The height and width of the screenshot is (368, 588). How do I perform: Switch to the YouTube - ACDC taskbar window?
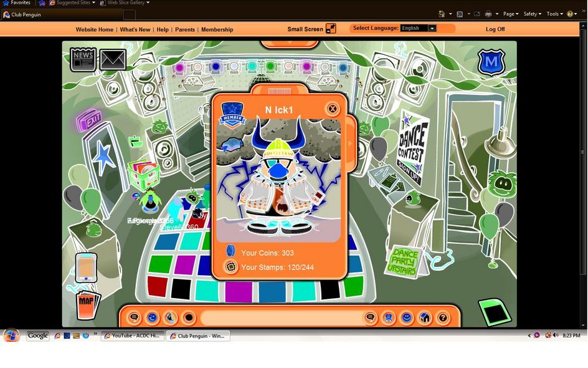click(x=133, y=336)
